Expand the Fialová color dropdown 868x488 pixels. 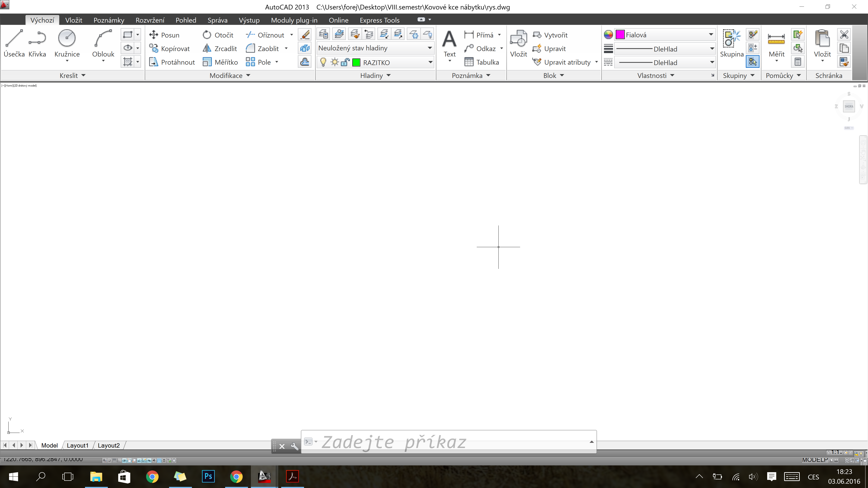point(711,35)
